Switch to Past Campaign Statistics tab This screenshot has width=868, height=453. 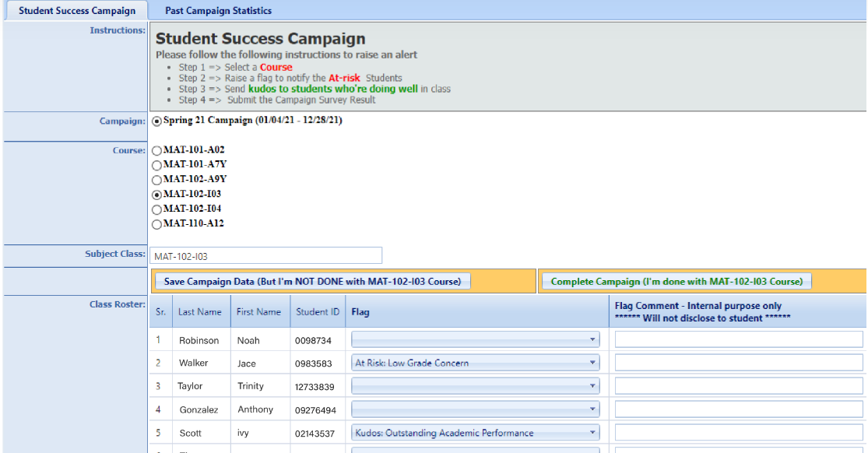tap(218, 11)
